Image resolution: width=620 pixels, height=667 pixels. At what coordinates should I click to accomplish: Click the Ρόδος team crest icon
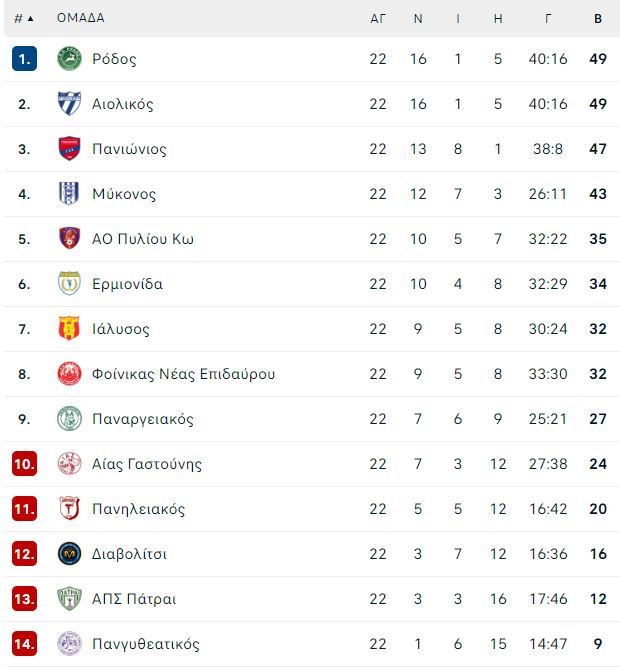(69, 59)
